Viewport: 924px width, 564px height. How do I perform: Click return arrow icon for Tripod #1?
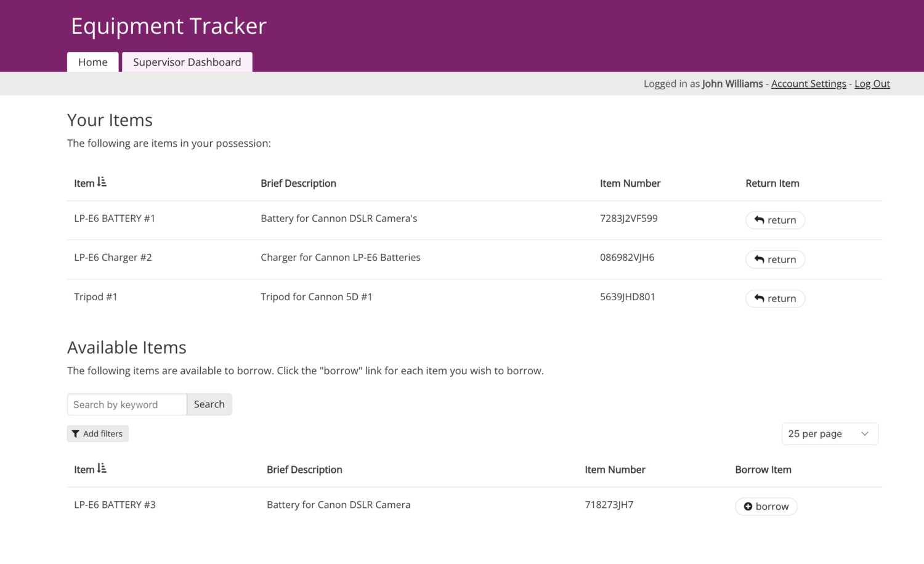point(760,298)
